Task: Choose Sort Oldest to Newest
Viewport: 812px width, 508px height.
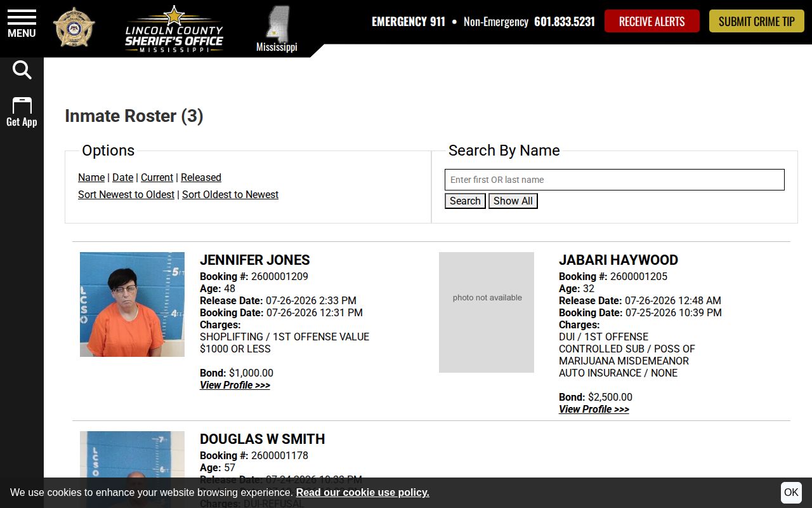Action: tap(230, 194)
